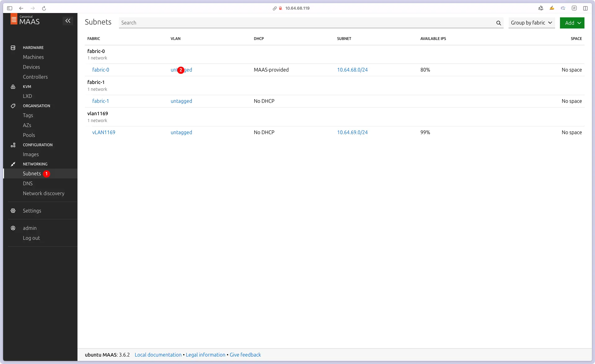Open Machines in the sidebar
The height and width of the screenshot is (364, 595).
click(x=33, y=57)
